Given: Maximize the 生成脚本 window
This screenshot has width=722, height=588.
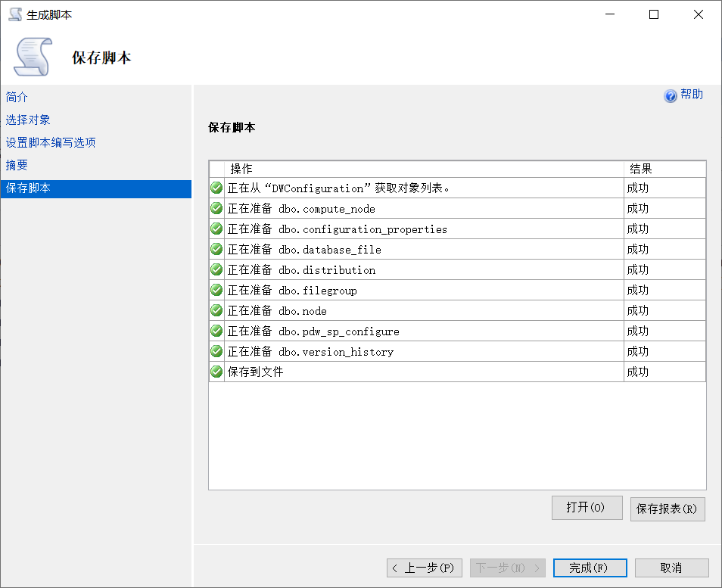Looking at the screenshot, I should (653, 14).
